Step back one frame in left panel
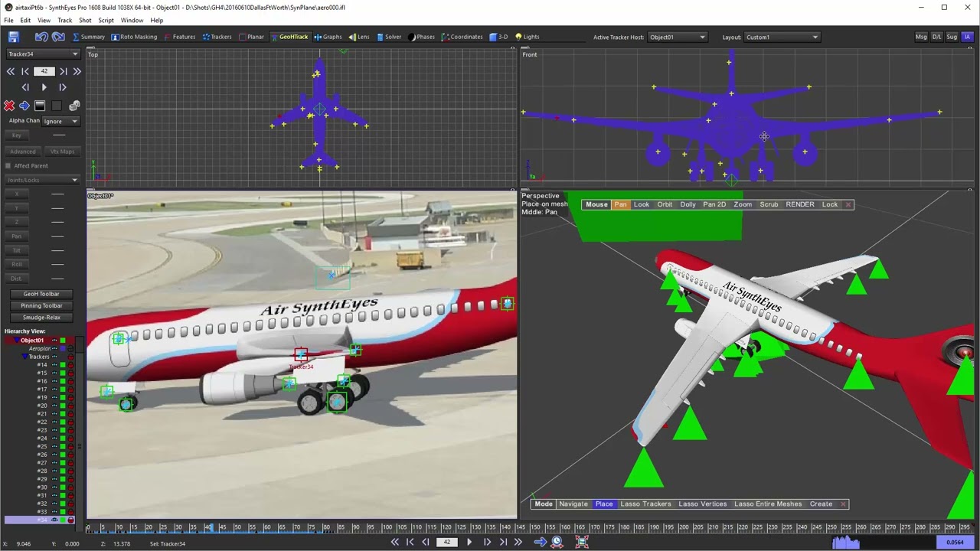This screenshot has height=551, width=980. point(25,87)
